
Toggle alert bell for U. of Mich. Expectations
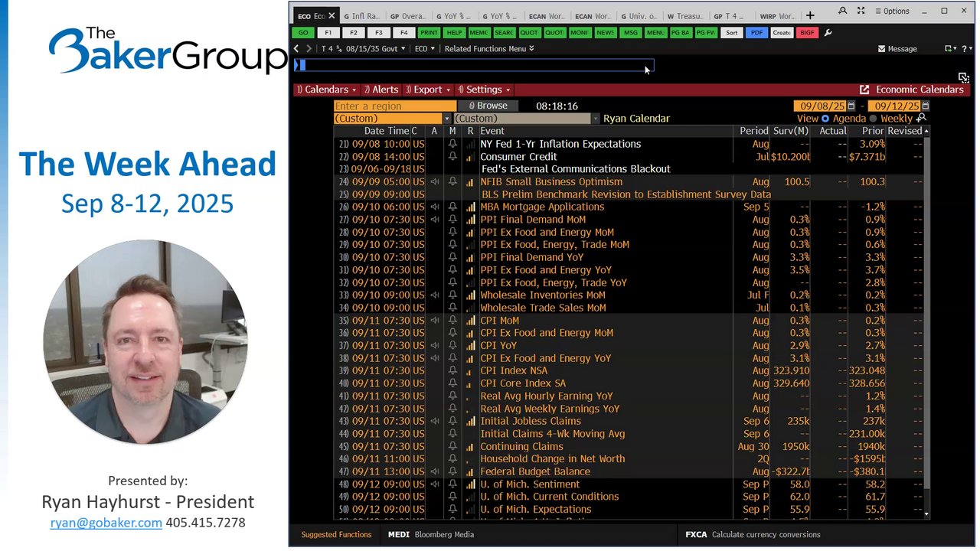[x=452, y=509]
